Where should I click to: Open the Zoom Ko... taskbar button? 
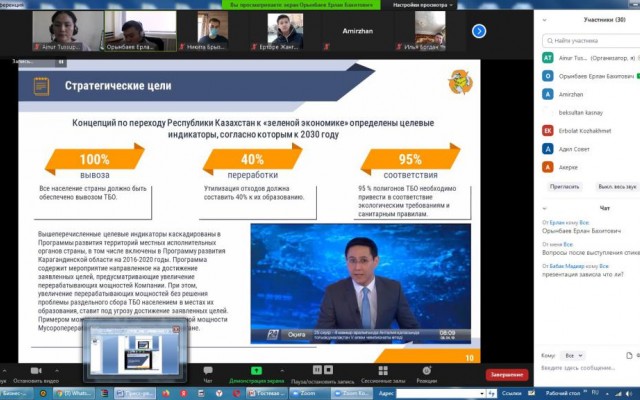[352, 393]
